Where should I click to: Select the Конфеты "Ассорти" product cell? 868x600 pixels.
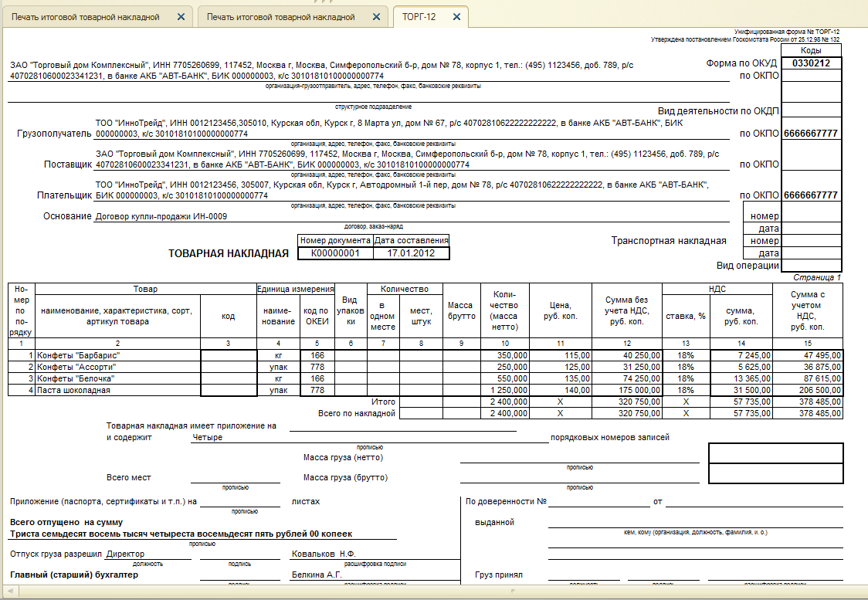click(117, 367)
